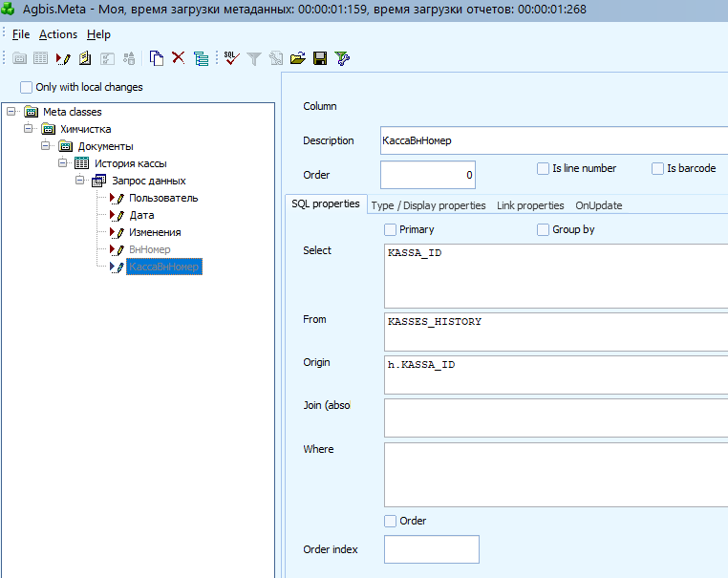This screenshot has height=578, width=728.
Task: Click the green filter with wrench icon
Action: tap(342, 58)
